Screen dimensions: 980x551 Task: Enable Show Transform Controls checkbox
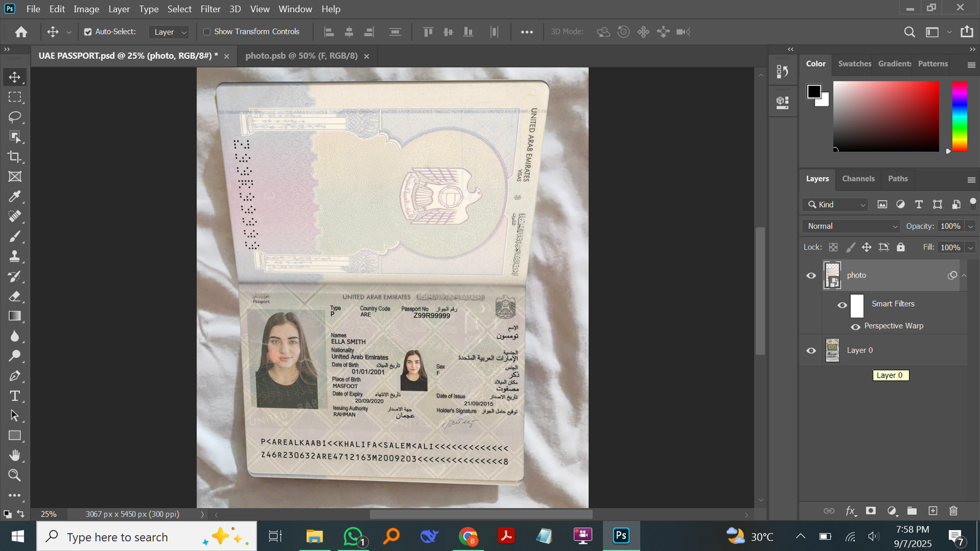[207, 32]
